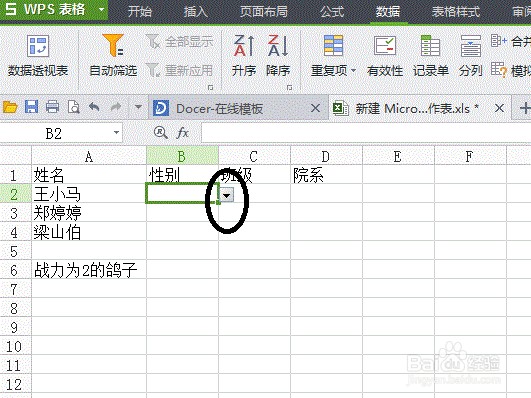Select column C header
The width and height of the screenshot is (531, 398).
[x=254, y=156]
